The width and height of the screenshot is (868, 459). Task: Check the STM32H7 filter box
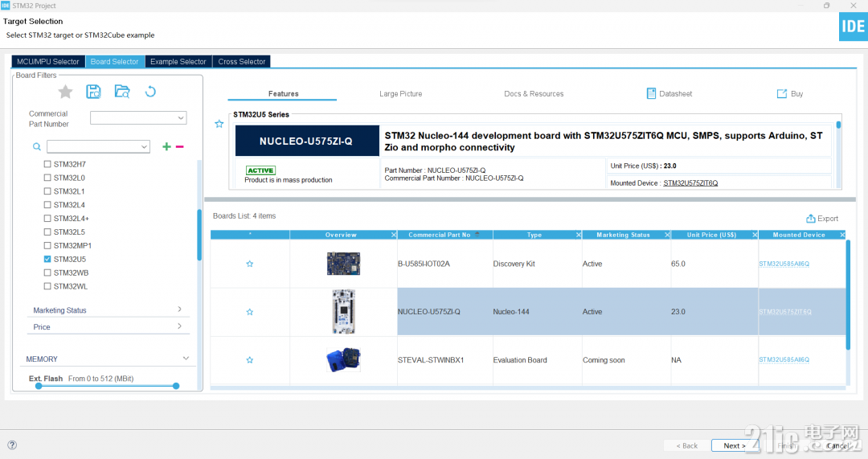[47, 164]
